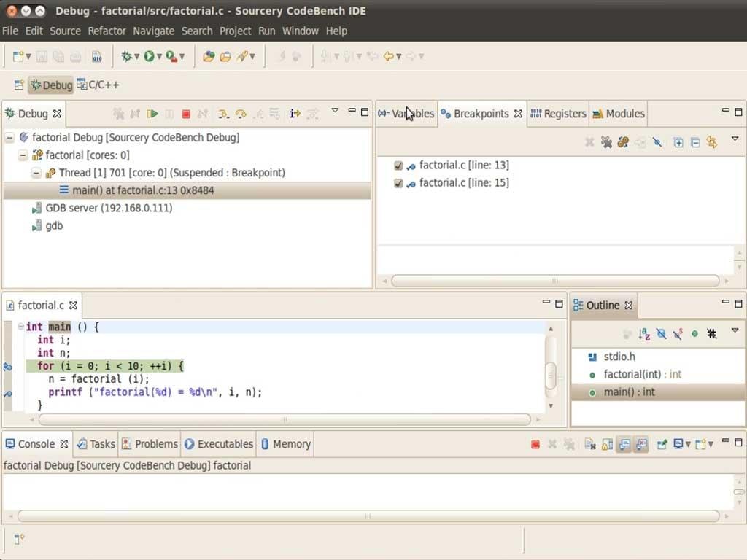Open the Debug view menu triangle
This screenshot has width=747, height=560.
(335, 111)
